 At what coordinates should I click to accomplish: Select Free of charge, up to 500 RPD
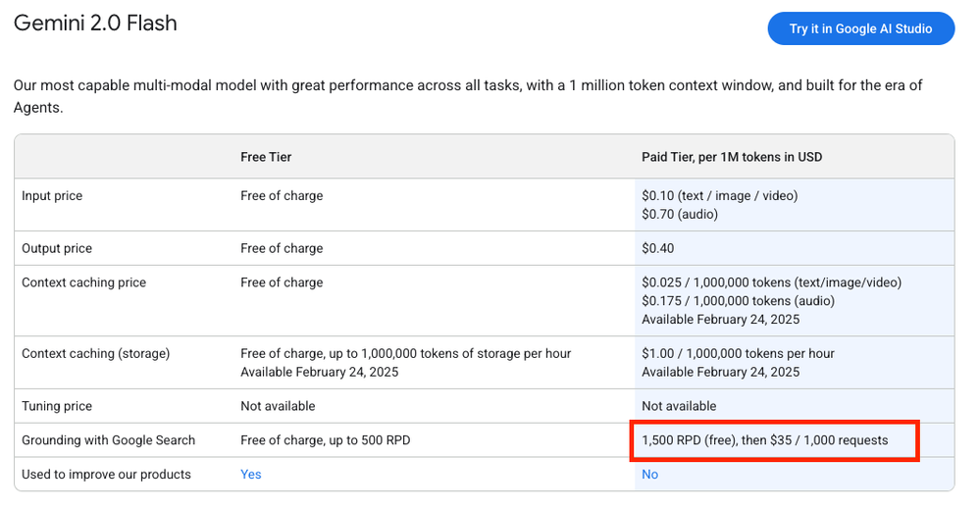point(325,440)
